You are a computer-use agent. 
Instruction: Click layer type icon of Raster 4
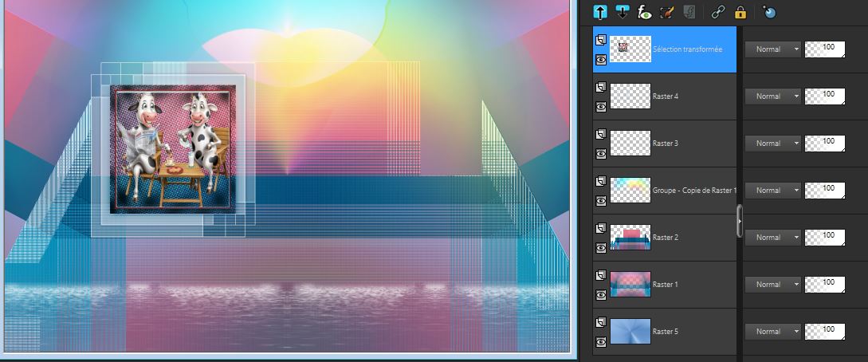(601, 88)
